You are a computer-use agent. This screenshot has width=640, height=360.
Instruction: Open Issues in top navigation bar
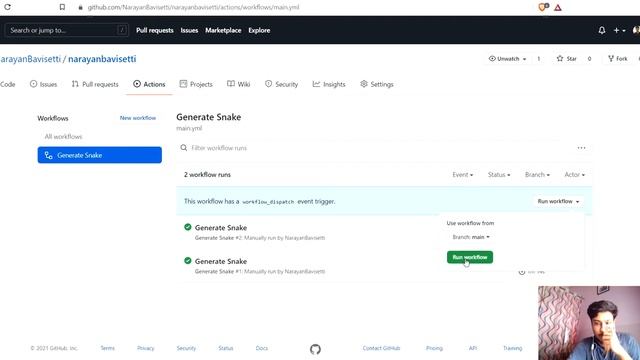click(189, 30)
